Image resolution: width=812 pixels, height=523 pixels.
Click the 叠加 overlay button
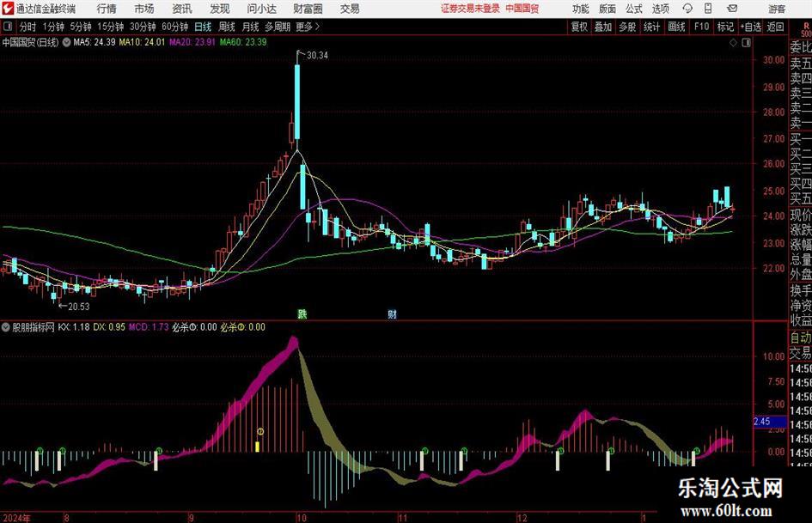tap(603, 27)
